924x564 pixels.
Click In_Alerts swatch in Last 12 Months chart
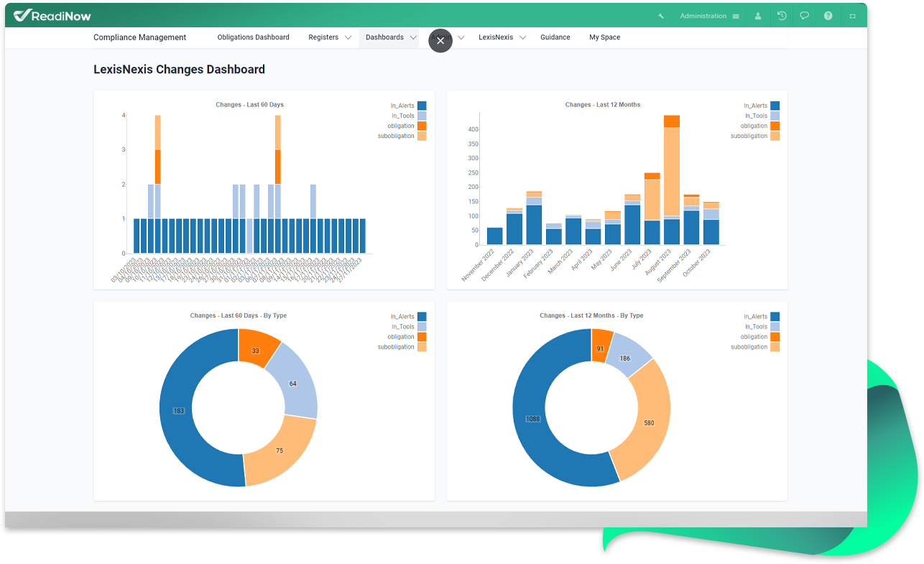tap(775, 106)
